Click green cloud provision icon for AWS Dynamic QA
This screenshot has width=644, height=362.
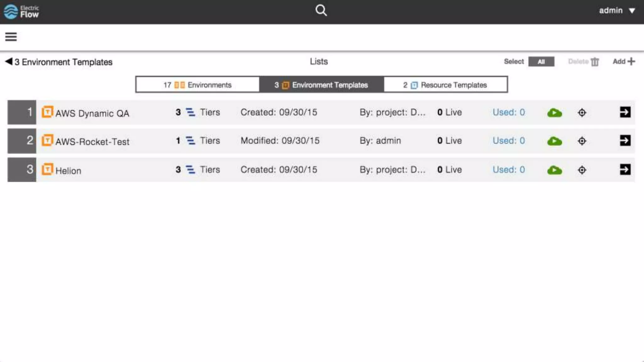554,113
